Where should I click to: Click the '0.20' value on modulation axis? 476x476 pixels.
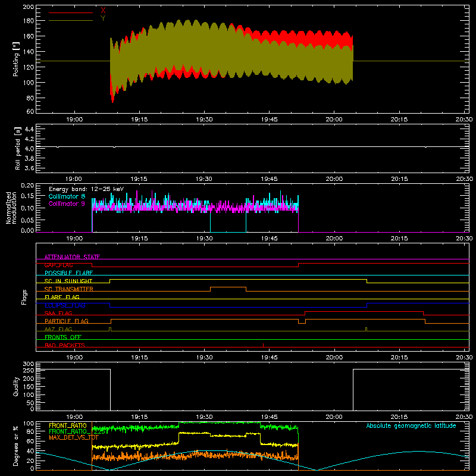click(27, 186)
